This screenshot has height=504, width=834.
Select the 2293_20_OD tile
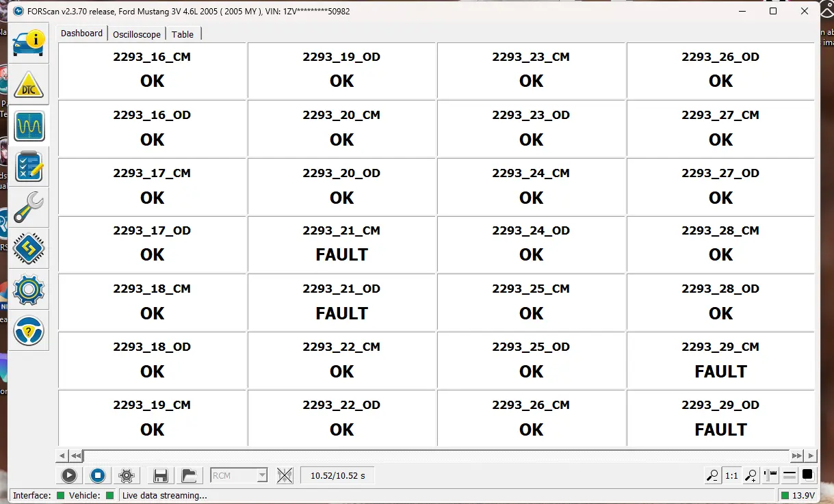point(341,186)
